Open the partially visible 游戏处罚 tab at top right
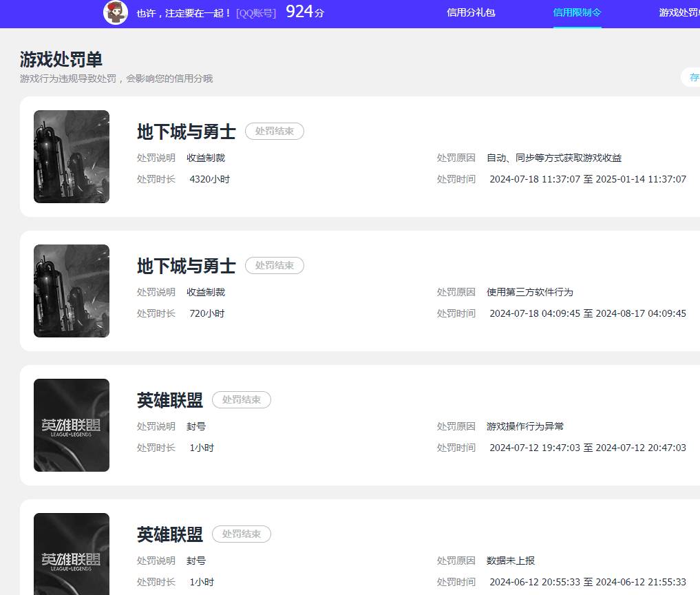700x595 pixels. 679,12
